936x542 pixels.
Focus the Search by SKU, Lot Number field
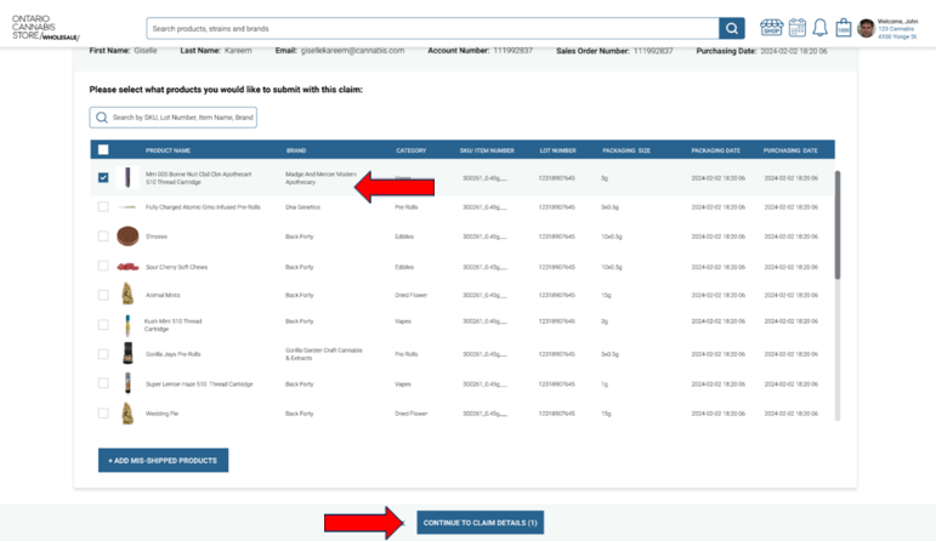tap(173, 118)
